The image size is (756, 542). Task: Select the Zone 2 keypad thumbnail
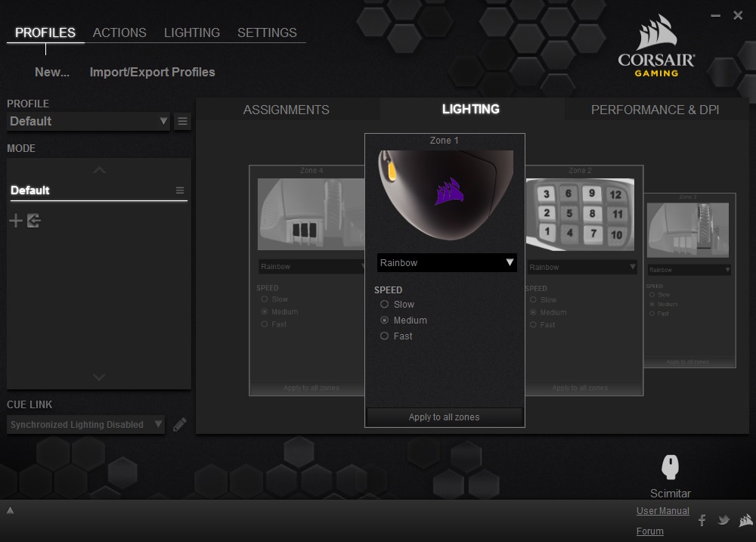pos(580,215)
